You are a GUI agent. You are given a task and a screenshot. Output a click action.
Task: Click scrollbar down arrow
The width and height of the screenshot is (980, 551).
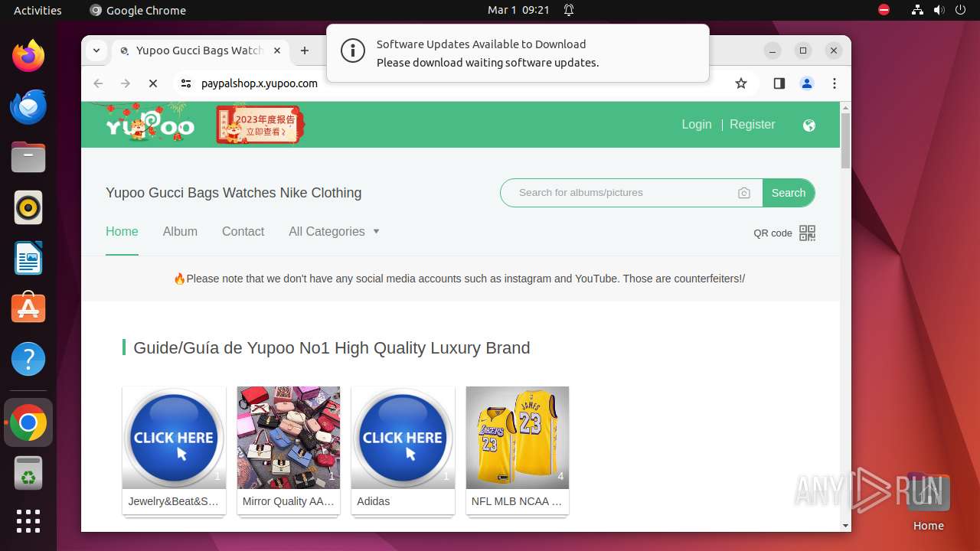[x=845, y=526]
